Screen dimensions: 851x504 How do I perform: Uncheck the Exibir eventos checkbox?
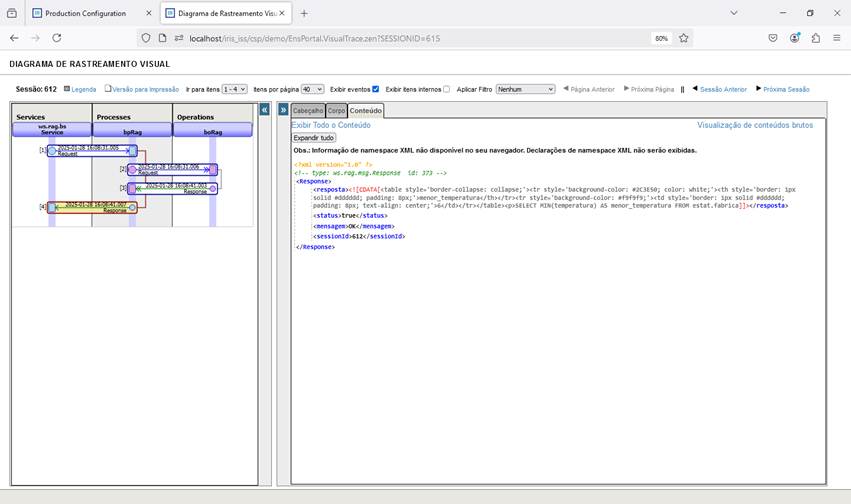pyautogui.click(x=375, y=89)
